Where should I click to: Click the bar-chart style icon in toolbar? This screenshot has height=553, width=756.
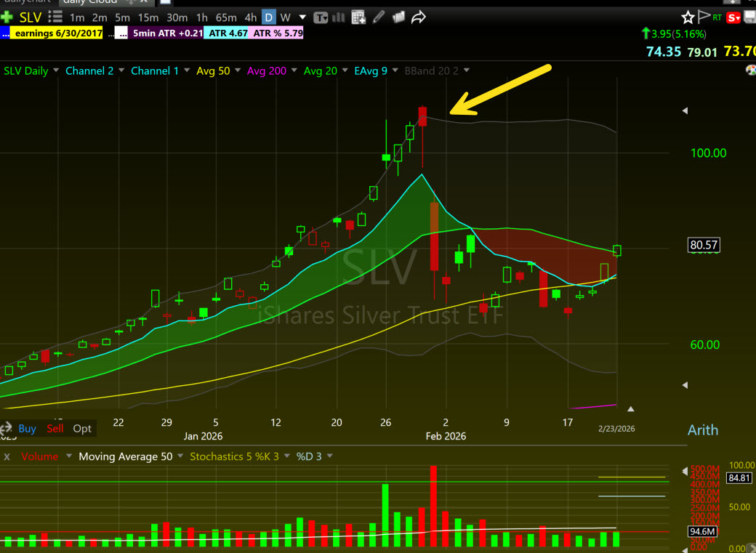[339, 18]
